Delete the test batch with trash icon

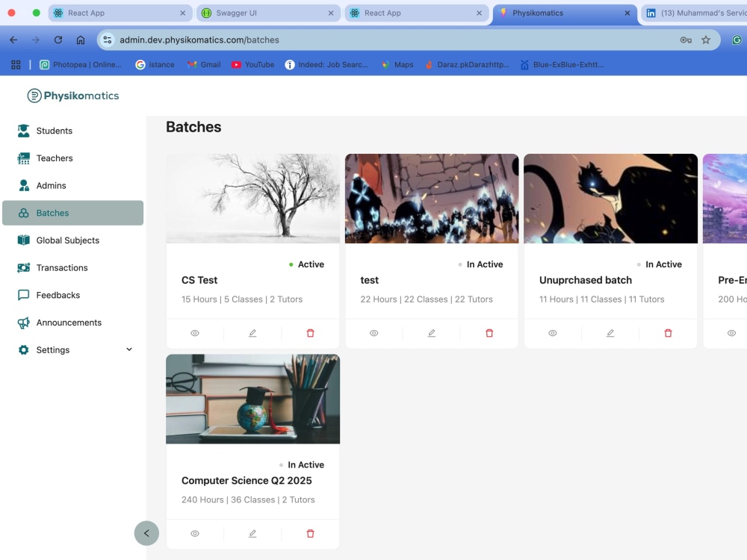(489, 333)
